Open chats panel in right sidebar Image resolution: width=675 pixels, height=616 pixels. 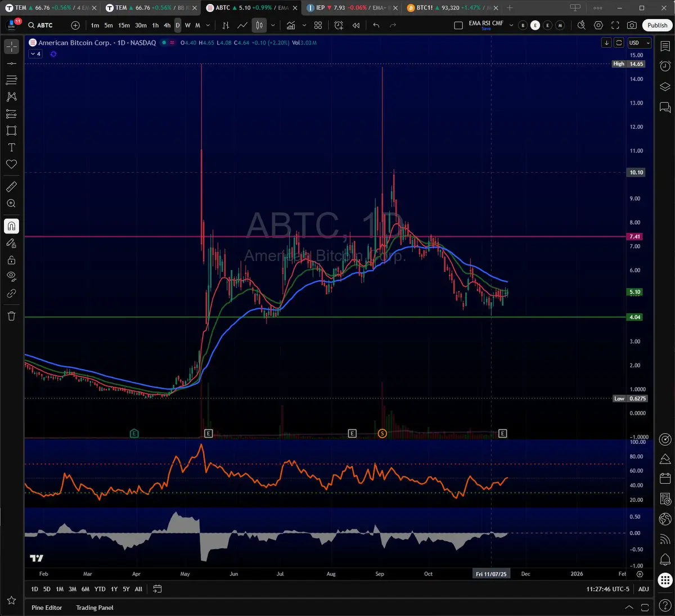click(665, 107)
